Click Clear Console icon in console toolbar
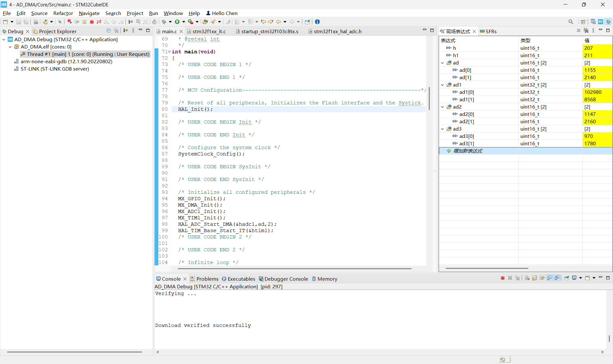The width and height of the screenshot is (613, 364). pos(527,278)
